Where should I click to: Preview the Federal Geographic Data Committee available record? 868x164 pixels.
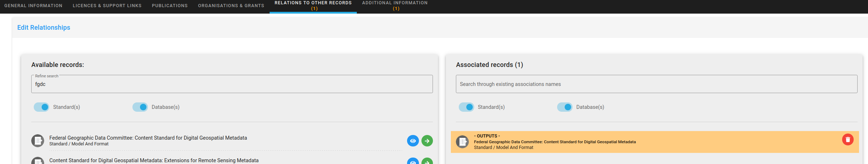tap(413, 141)
